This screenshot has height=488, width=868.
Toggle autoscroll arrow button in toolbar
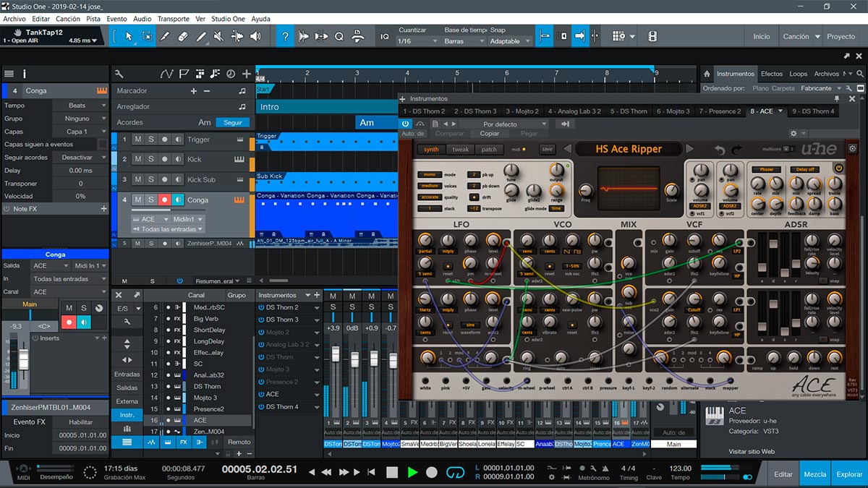click(579, 36)
